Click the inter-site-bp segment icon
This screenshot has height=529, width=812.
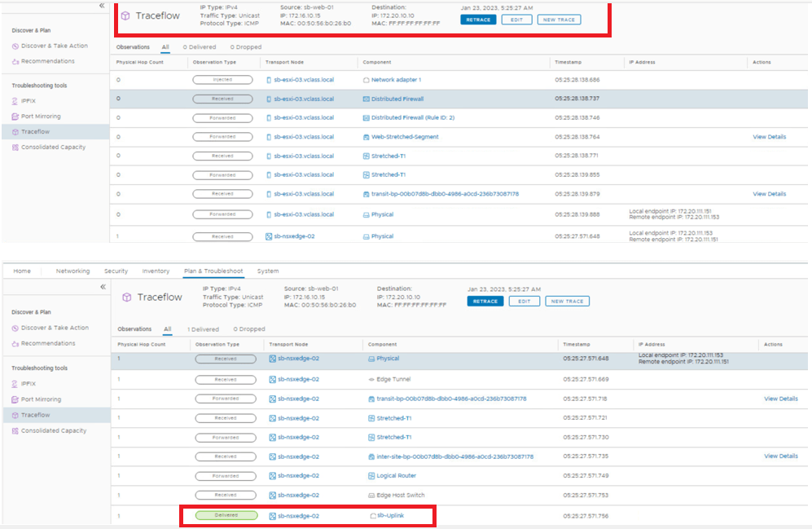pyautogui.click(x=372, y=456)
